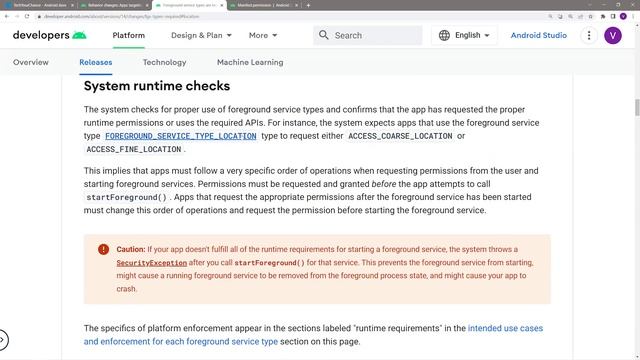The height and width of the screenshot is (360, 640).
Task: Open the Android Studio link
Action: [538, 36]
